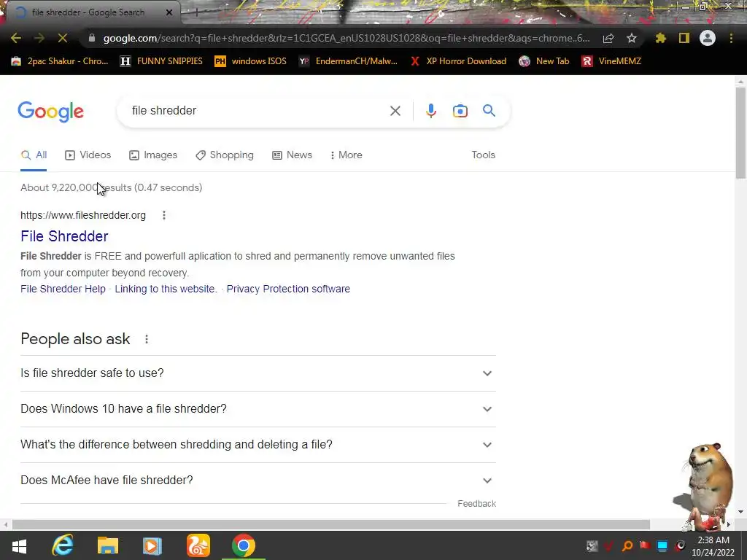
Task: Click the address bar URL
Action: tap(347, 39)
